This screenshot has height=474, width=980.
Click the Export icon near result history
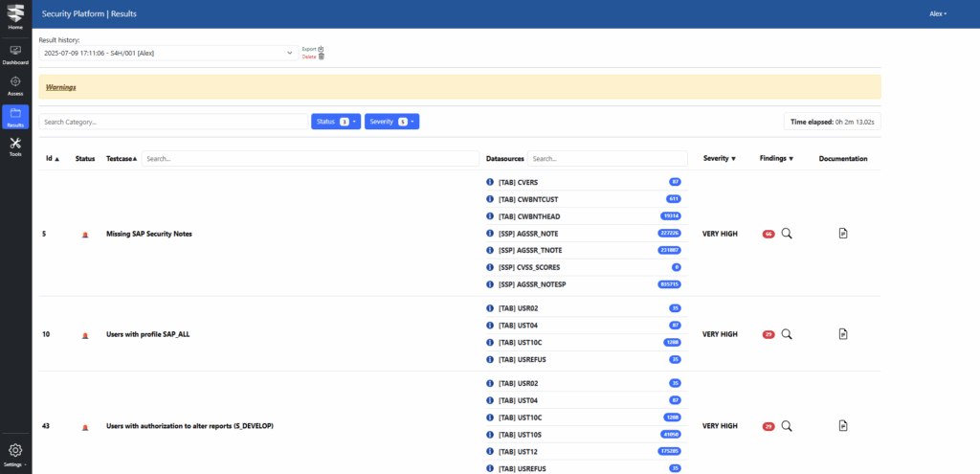click(x=322, y=48)
